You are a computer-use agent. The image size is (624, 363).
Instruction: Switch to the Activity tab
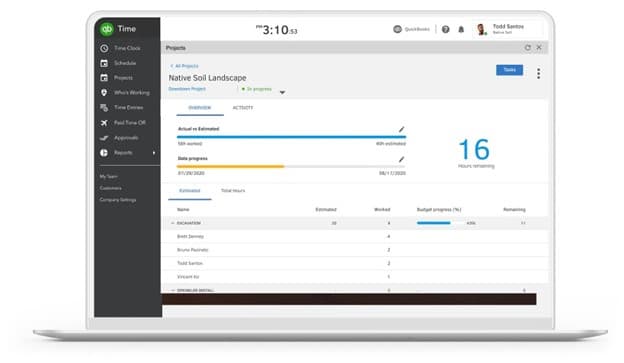[x=243, y=108]
